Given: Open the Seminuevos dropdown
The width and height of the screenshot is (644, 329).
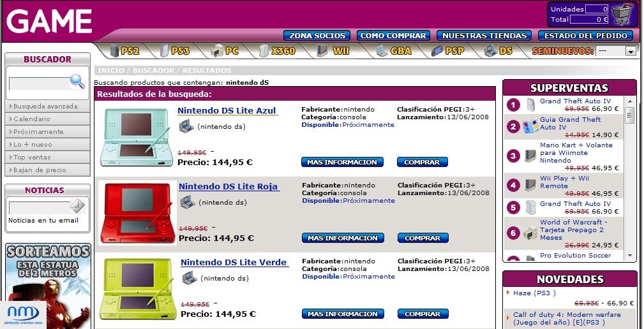Looking at the screenshot, I should [616, 51].
